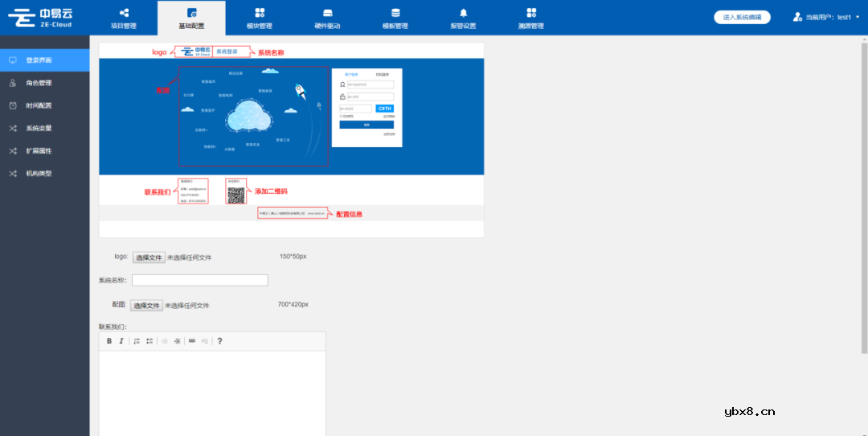Click the editor help question mark icon

pos(220,341)
